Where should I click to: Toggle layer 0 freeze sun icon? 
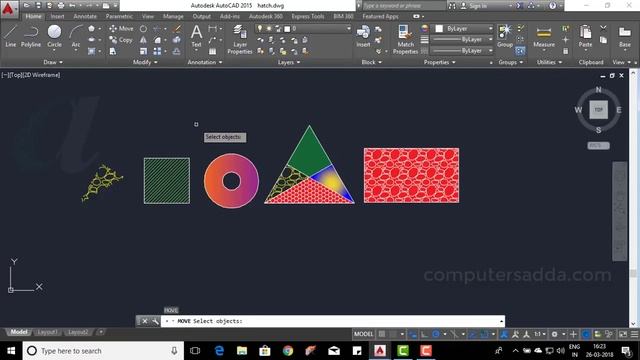tap(269, 29)
